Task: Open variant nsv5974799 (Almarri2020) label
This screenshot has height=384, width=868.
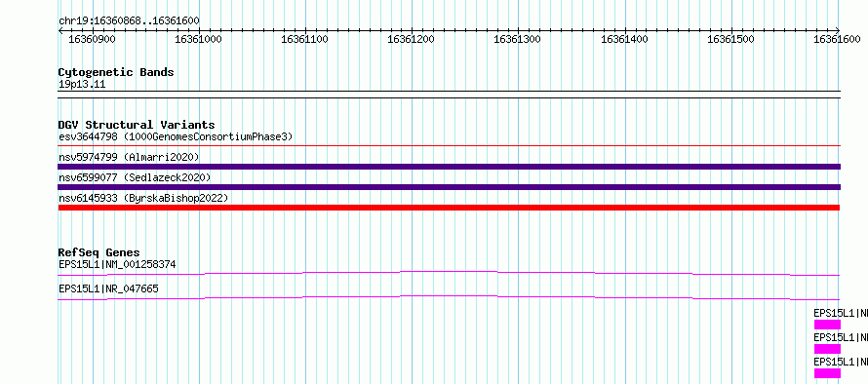Action: 129,157
